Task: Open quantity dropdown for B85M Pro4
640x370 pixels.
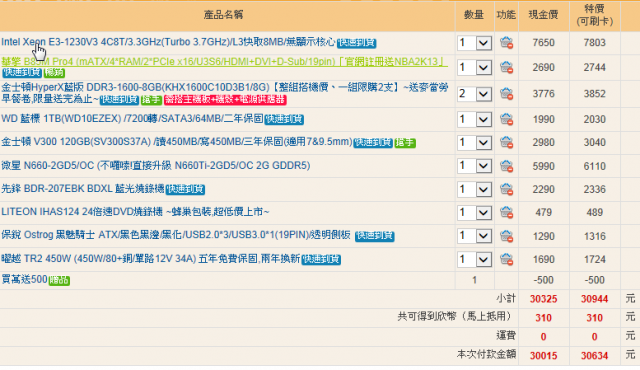Action: click(474, 67)
